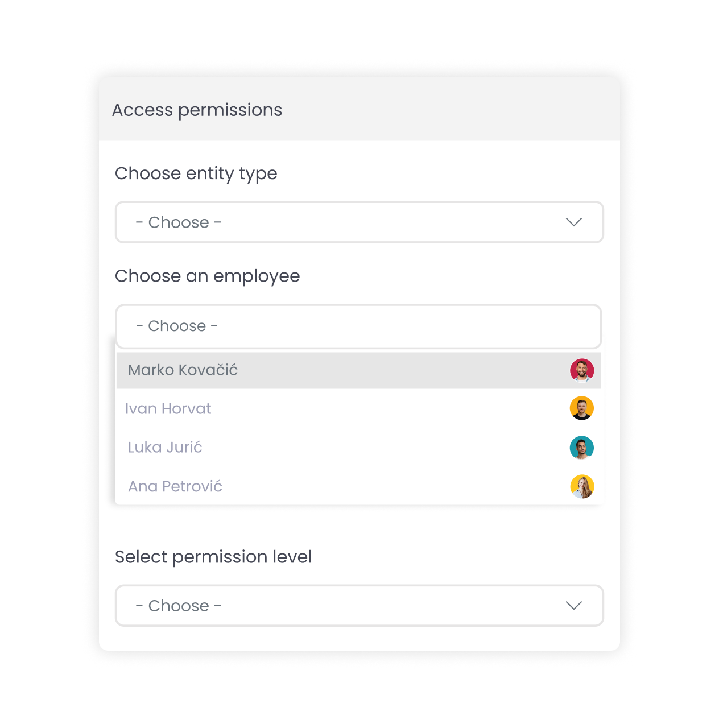Click Ana Petrović's avatar icon

(x=582, y=487)
